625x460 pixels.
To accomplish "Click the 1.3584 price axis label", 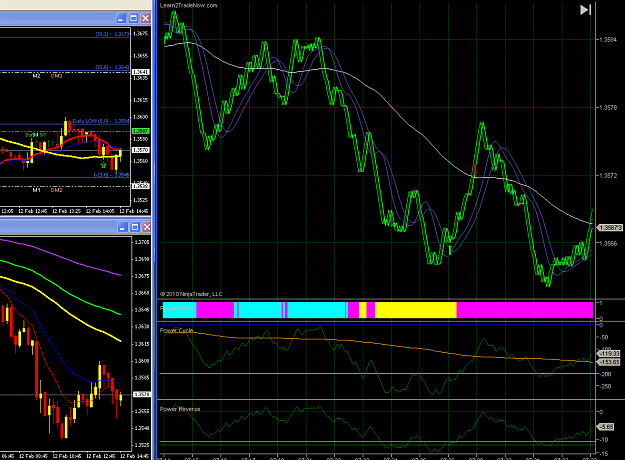I will (608, 39).
